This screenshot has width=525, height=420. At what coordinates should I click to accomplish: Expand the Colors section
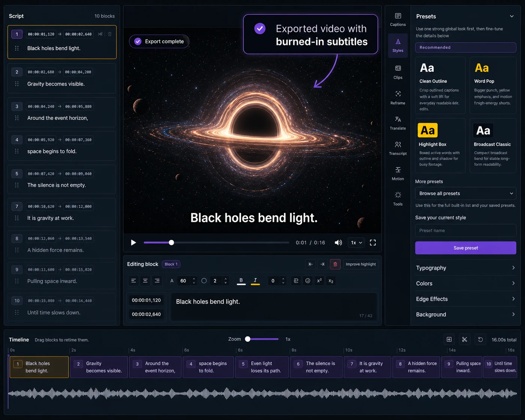pyautogui.click(x=465, y=283)
